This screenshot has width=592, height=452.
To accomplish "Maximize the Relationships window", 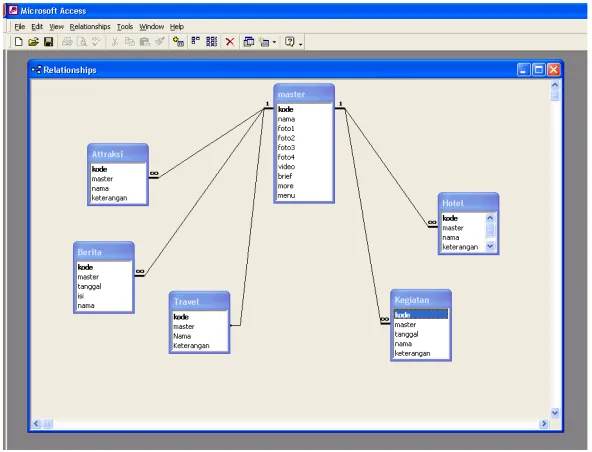I will click(538, 70).
